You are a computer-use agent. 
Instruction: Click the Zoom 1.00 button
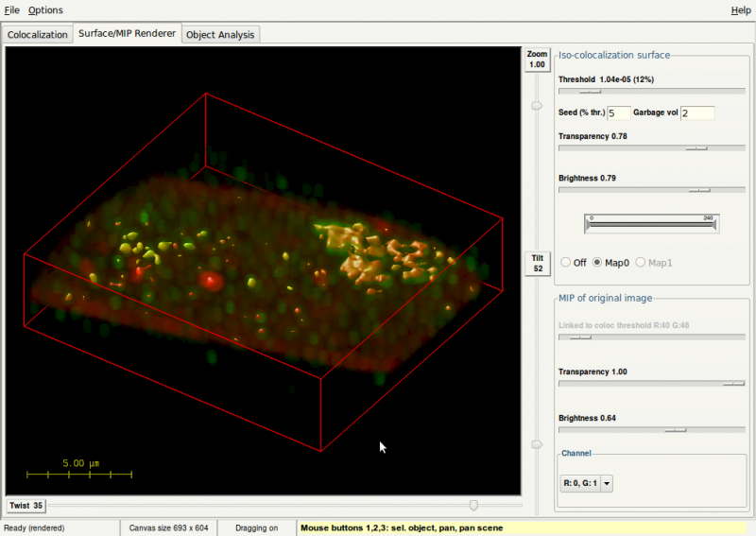click(x=537, y=60)
